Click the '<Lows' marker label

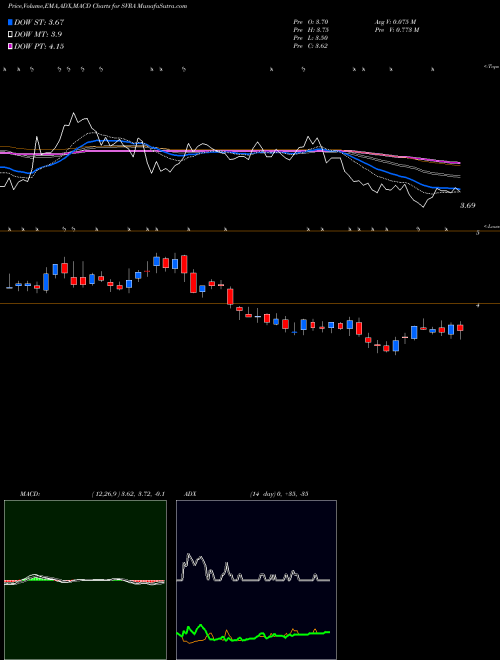(x=492, y=226)
